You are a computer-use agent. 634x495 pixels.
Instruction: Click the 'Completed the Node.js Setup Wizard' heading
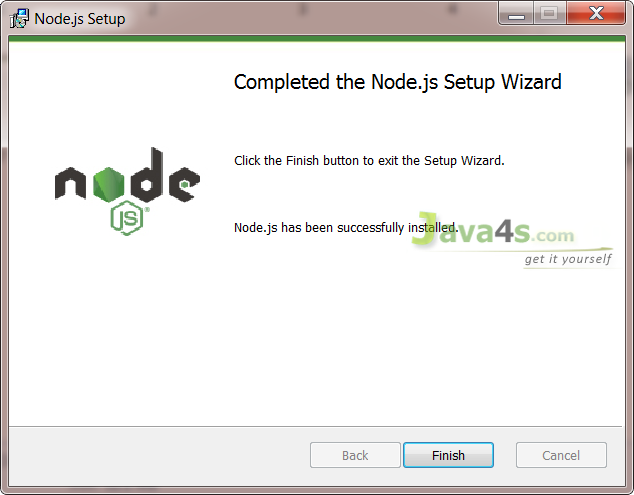(397, 82)
